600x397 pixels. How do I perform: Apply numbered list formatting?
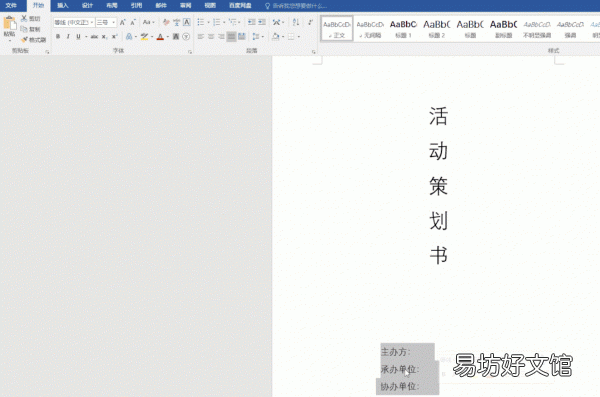coord(217,23)
